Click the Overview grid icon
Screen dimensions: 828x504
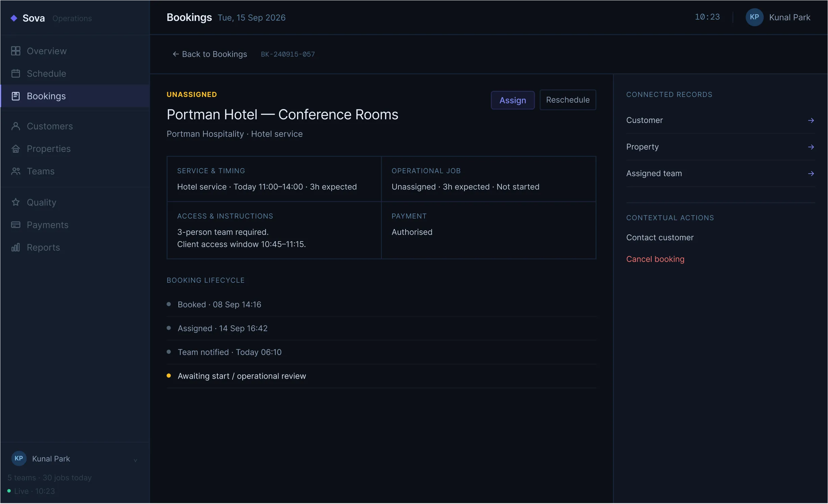tap(16, 51)
